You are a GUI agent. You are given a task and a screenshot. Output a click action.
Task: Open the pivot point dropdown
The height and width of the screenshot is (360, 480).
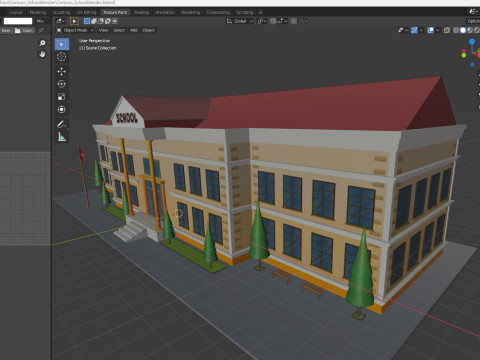[x=262, y=21]
